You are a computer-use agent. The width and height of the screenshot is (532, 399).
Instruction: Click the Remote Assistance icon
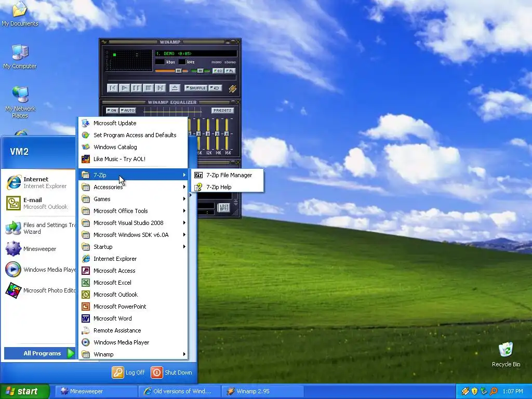click(x=86, y=330)
